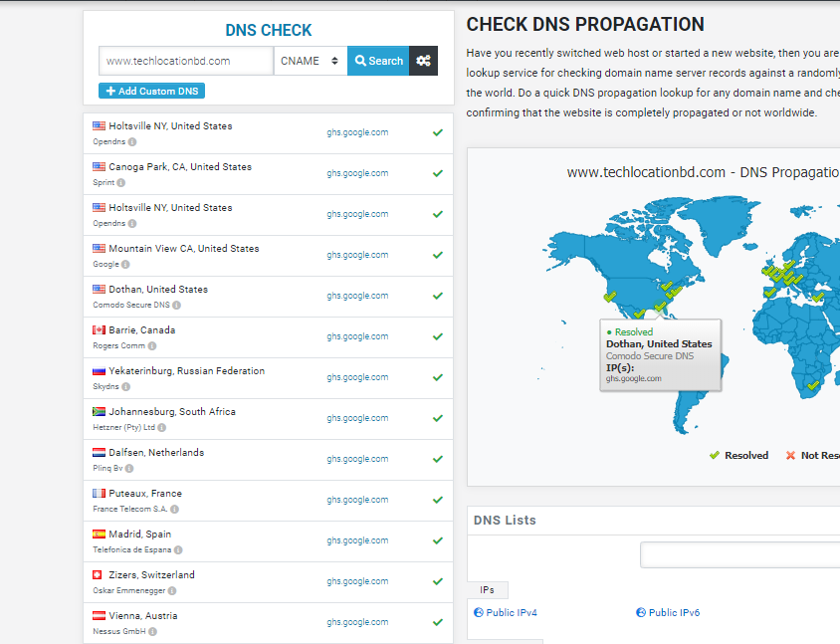Click the info icon next to Sprint
Viewport: 840px width, 644px height.
tap(121, 183)
